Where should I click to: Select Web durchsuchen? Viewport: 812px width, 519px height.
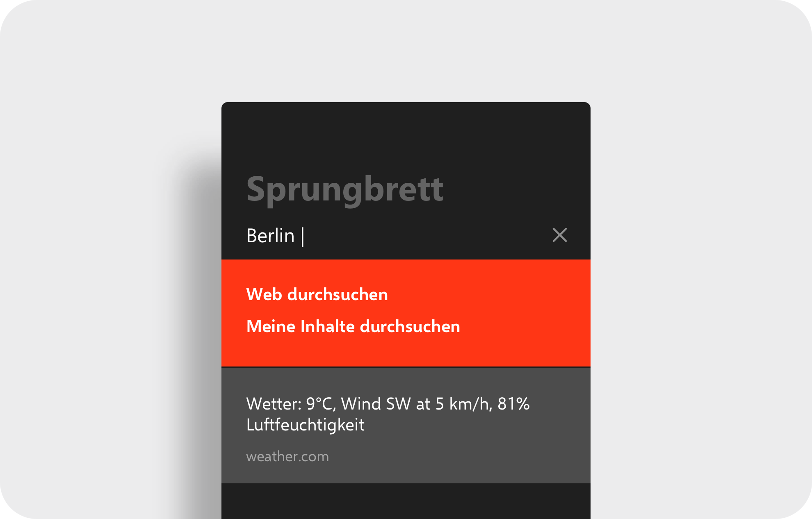(x=317, y=294)
